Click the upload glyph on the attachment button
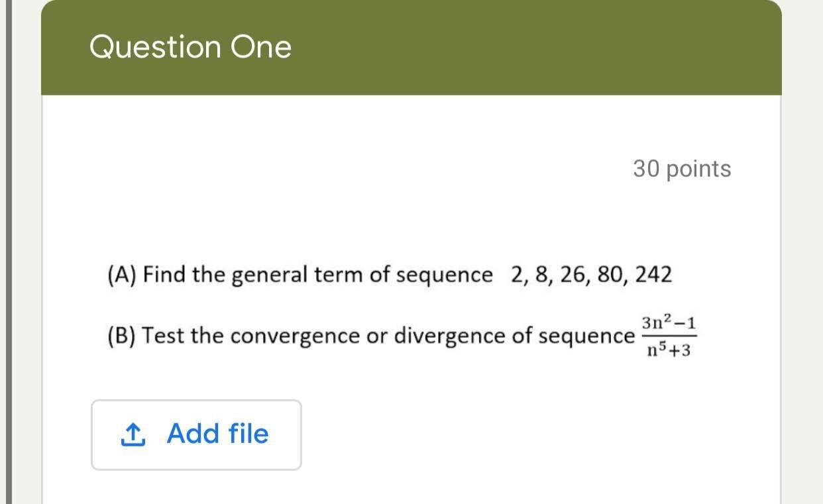823x504 pixels. coord(133,434)
